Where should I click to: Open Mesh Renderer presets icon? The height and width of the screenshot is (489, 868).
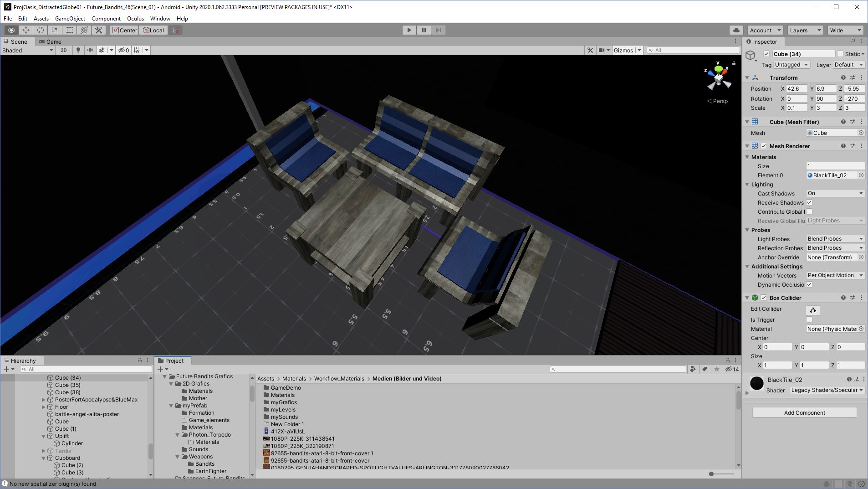tap(853, 146)
